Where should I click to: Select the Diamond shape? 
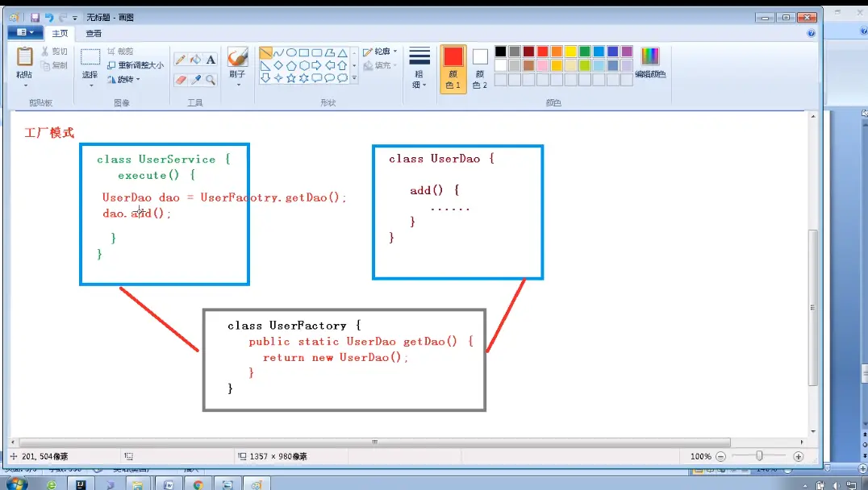tap(278, 66)
